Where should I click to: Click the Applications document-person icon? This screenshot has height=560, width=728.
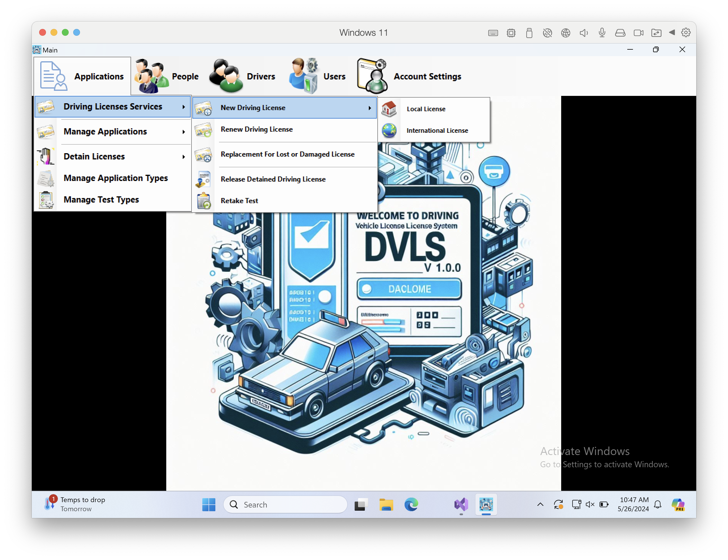tap(53, 76)
